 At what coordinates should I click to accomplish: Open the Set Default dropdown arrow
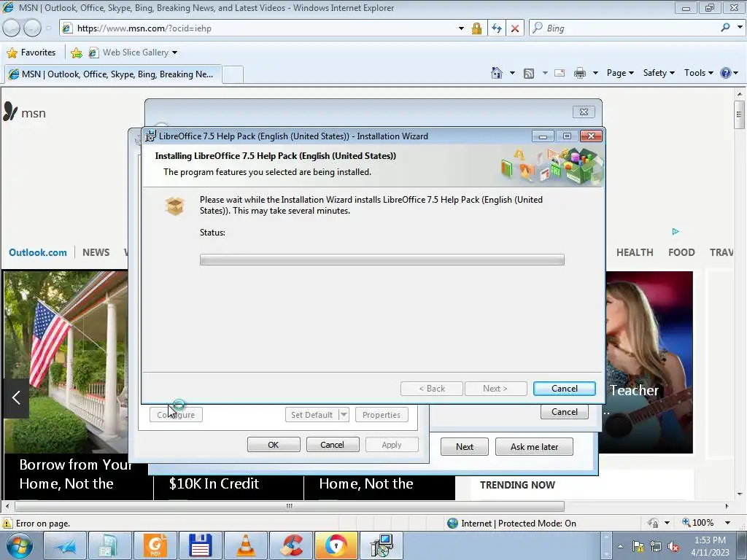tap(344, 415)
